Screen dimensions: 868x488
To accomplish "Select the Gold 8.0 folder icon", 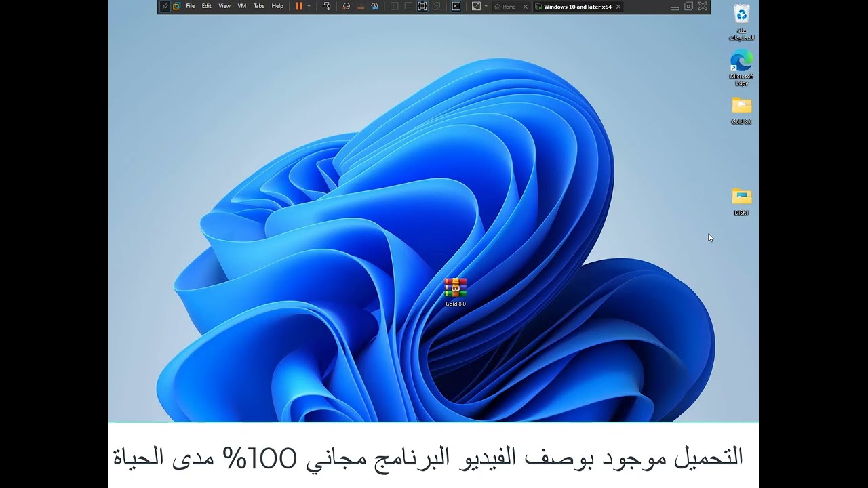I will pyautogui.click(x=741, y=111).
